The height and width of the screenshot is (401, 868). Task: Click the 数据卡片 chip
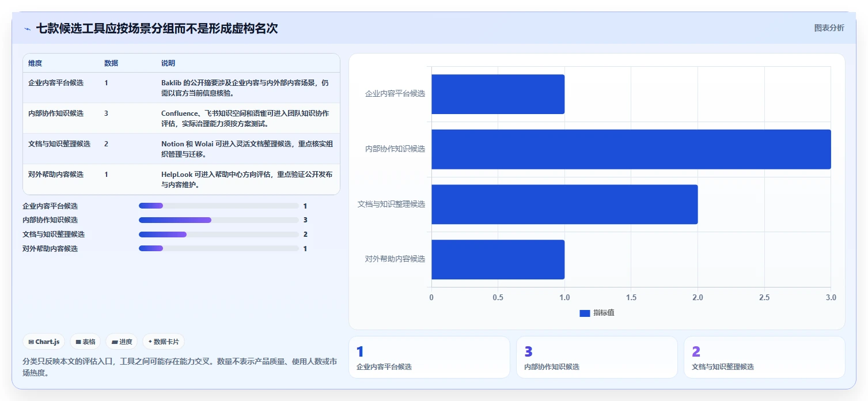click(x=164, y=342)
